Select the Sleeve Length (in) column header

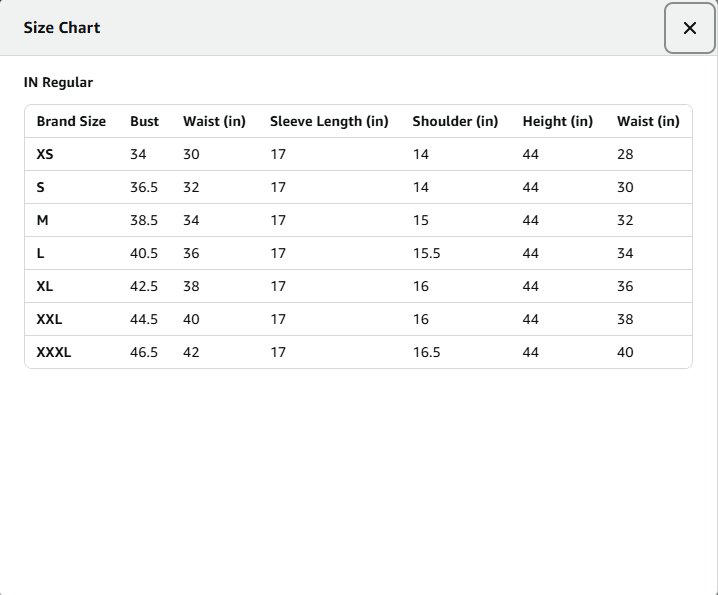(329, 121)
